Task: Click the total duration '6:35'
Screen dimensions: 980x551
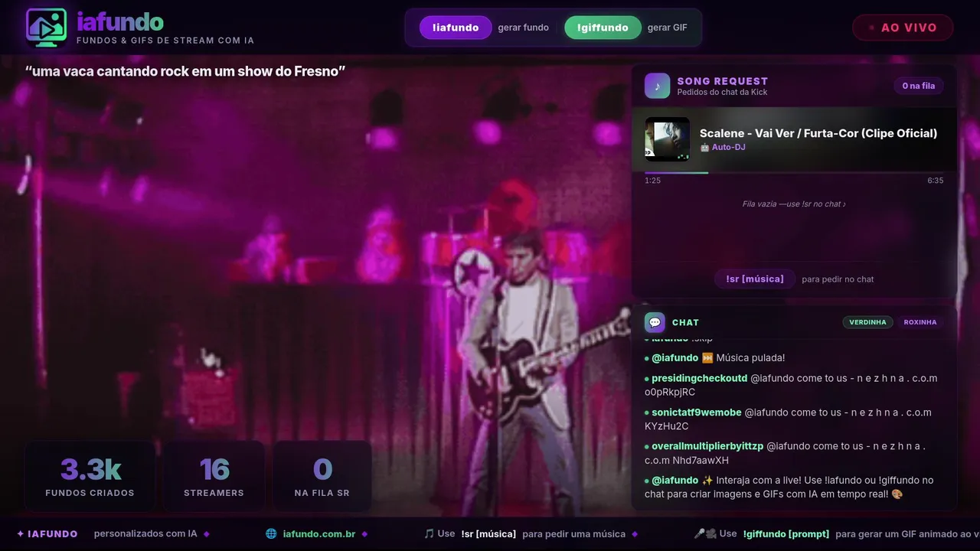Action: pos(935,181)
